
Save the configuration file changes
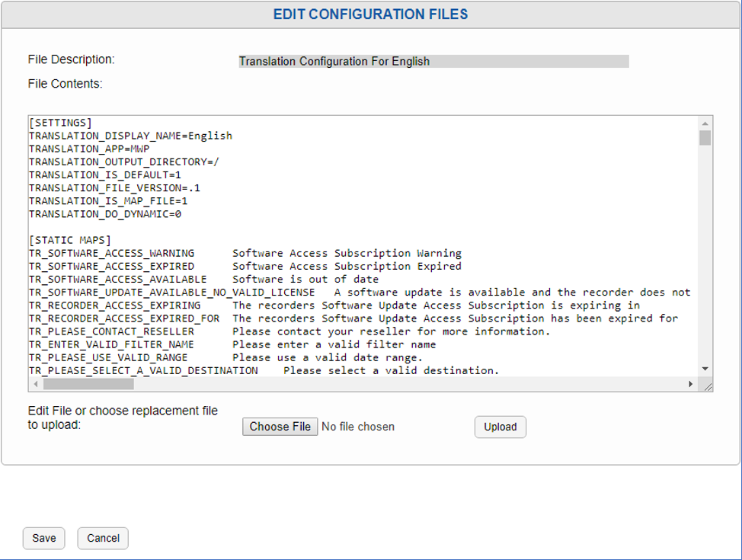tap(44, 538)
